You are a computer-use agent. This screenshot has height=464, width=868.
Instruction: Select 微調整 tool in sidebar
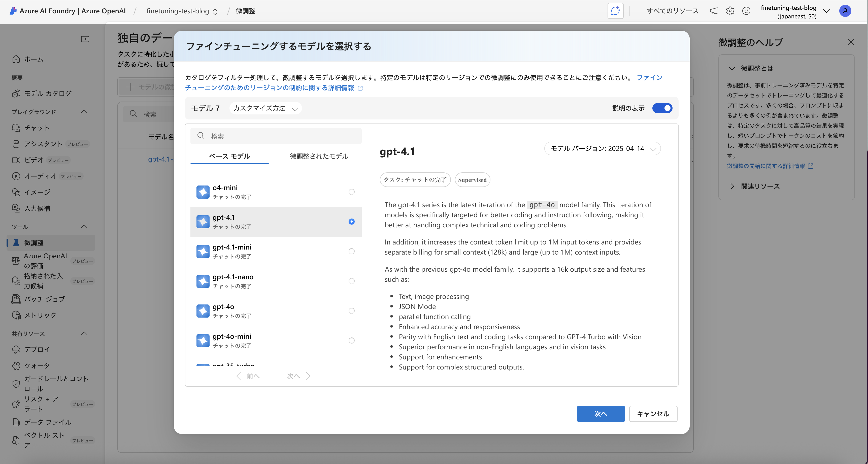51,243
